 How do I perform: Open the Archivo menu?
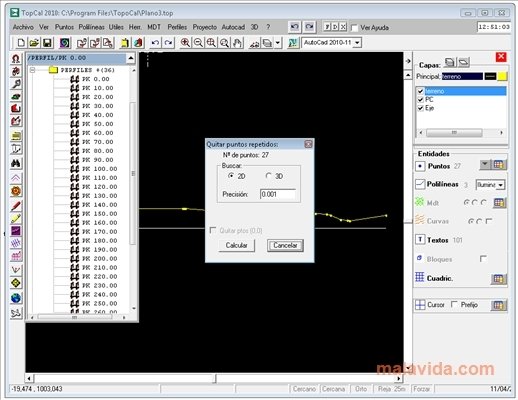23,27
